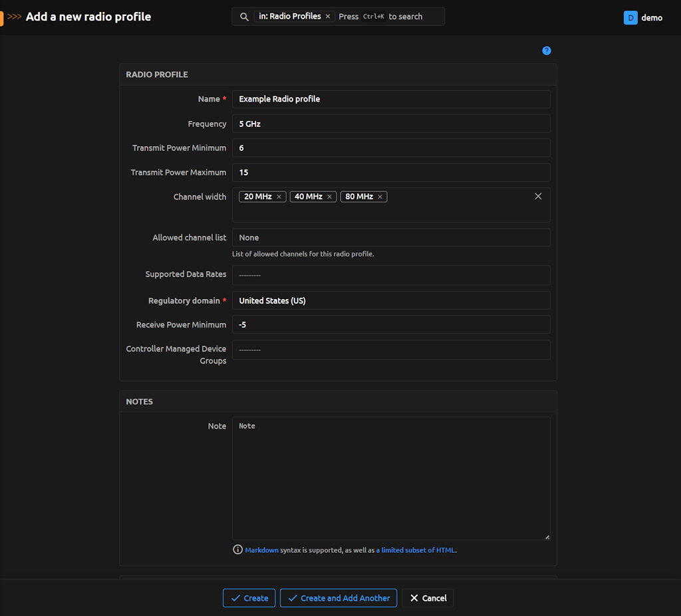
Task: Click the search magnifier icon
Action: pyautogui.click(x=244, y=17)
